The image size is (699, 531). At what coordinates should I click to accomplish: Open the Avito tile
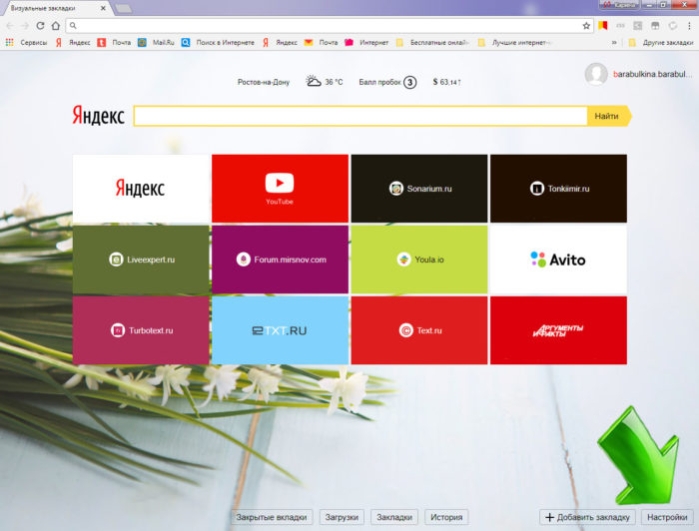(x=559, y=259)
